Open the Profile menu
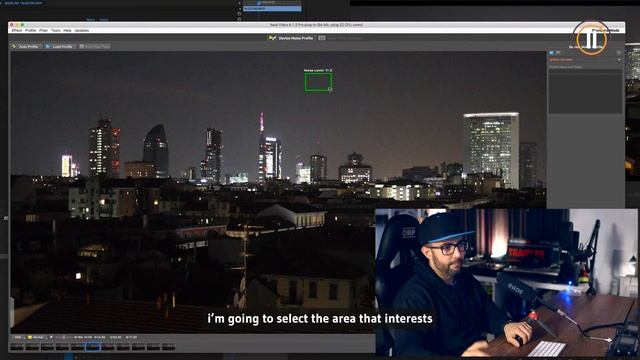 [x=31, y=30]
